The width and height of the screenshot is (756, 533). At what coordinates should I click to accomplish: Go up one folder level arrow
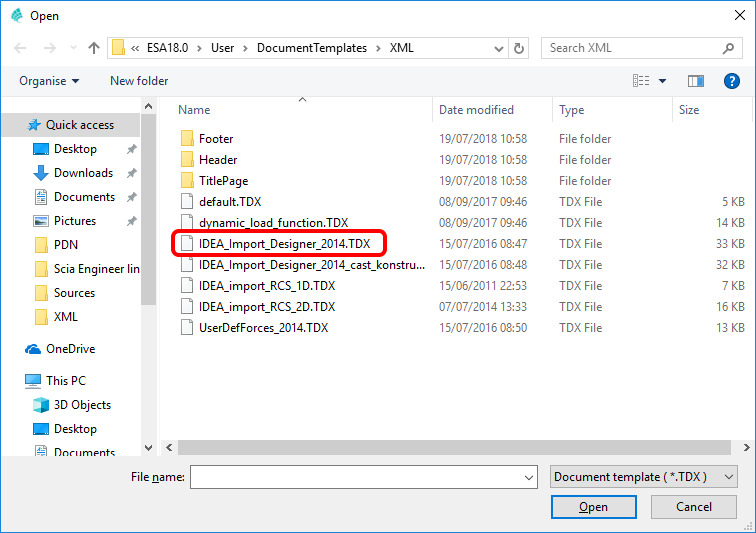[94, 48]
